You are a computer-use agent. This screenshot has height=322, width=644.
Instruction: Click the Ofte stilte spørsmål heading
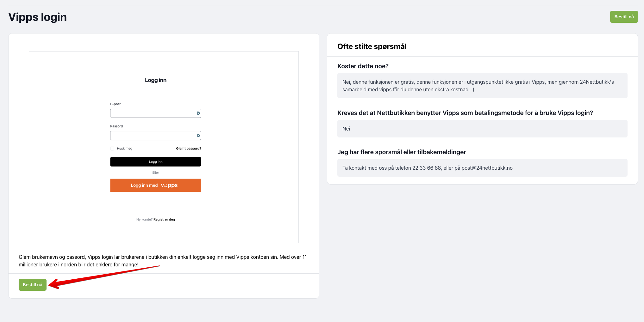click(x=372, y=46)
